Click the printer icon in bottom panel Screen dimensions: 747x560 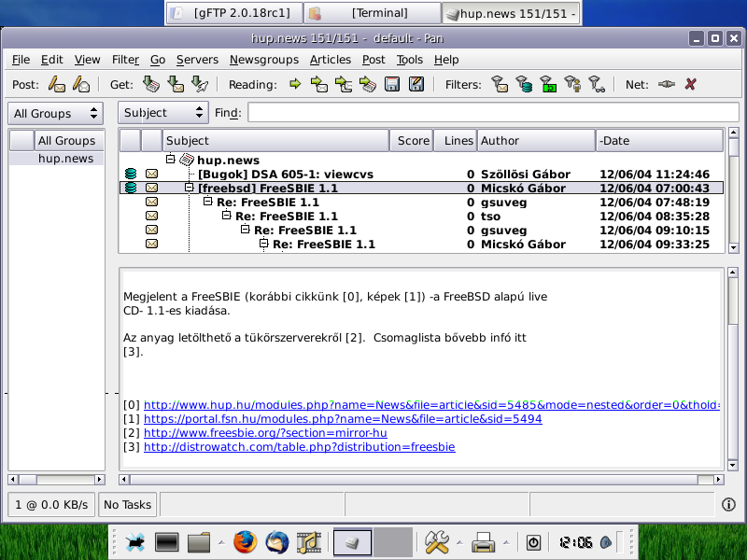tap(483, 542)
